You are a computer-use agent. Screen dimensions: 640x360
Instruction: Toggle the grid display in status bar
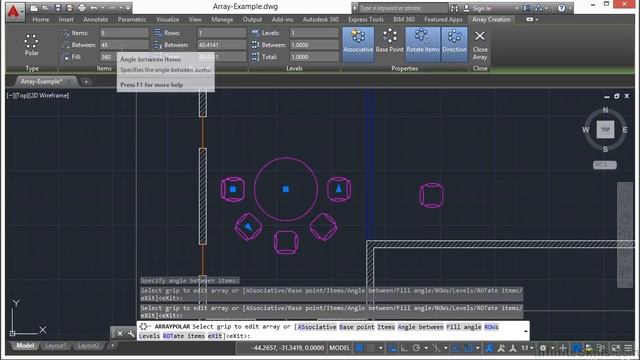click(x=359, y=348)
